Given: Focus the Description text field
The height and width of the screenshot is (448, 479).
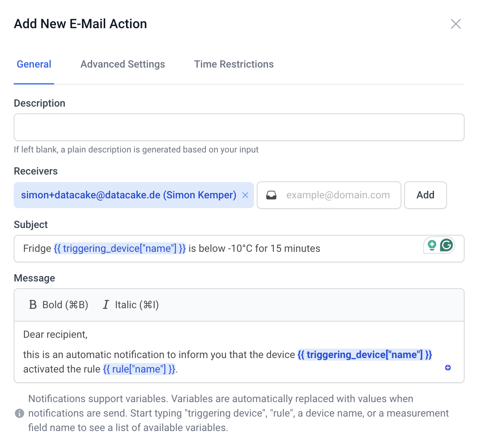Looking at the screenshot, I should (x=239, y=127).
